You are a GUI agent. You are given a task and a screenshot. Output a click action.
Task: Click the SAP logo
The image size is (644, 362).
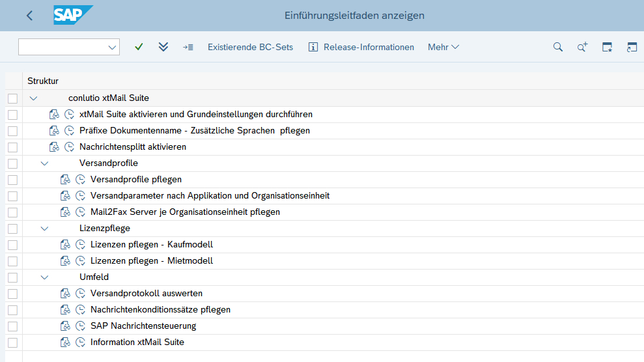point(73,15)
